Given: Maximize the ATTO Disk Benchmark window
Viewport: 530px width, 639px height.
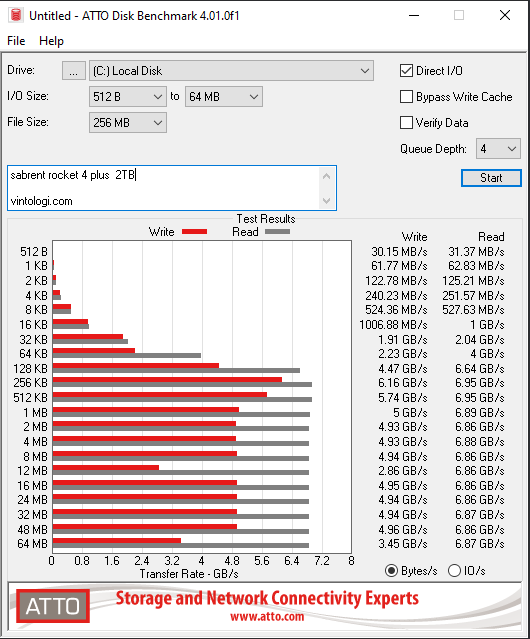Looking at the screenshot, I should click(x=459, y=15).
